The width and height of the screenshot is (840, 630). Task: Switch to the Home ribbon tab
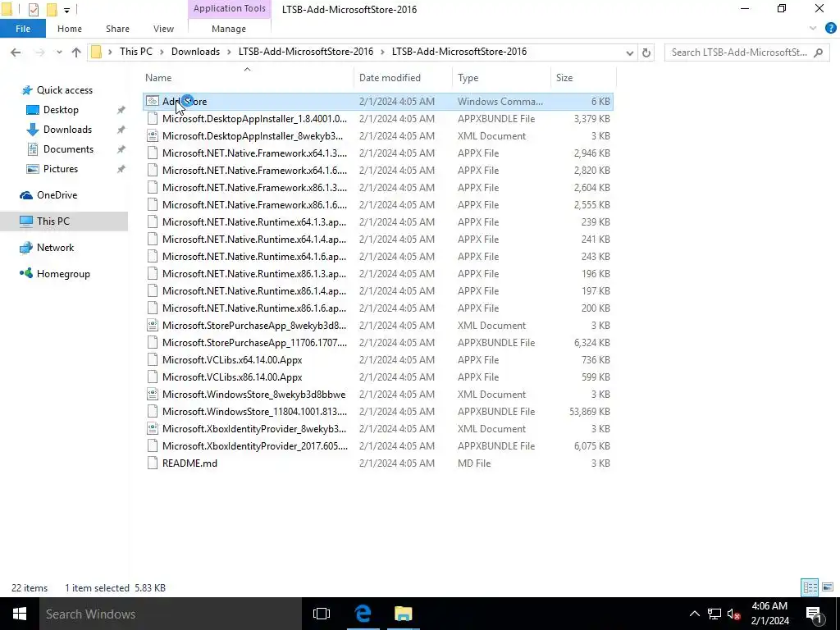[x=70, y=29]
